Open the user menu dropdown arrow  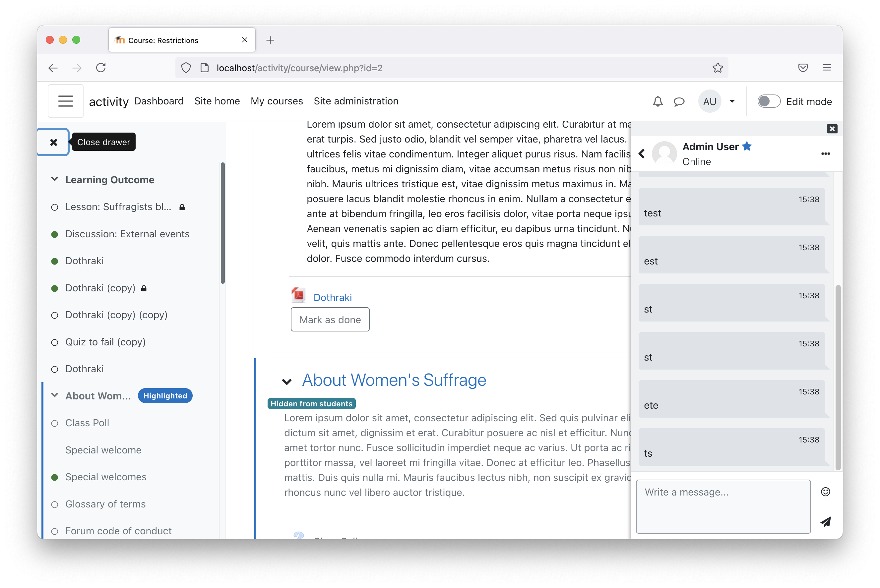pyautogui.click(x=732, y=101)
